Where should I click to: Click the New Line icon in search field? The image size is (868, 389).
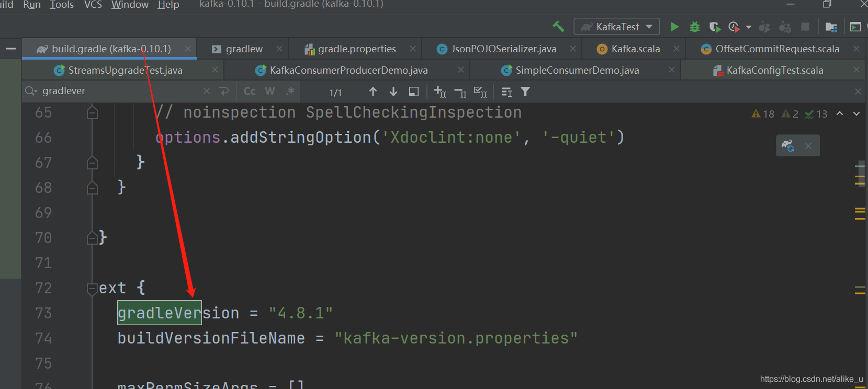click(224, 91)
